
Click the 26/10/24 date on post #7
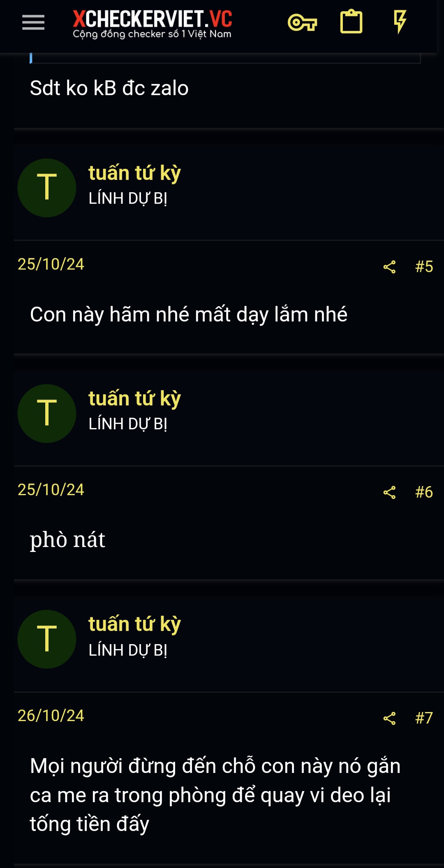[x=51, y=716]
